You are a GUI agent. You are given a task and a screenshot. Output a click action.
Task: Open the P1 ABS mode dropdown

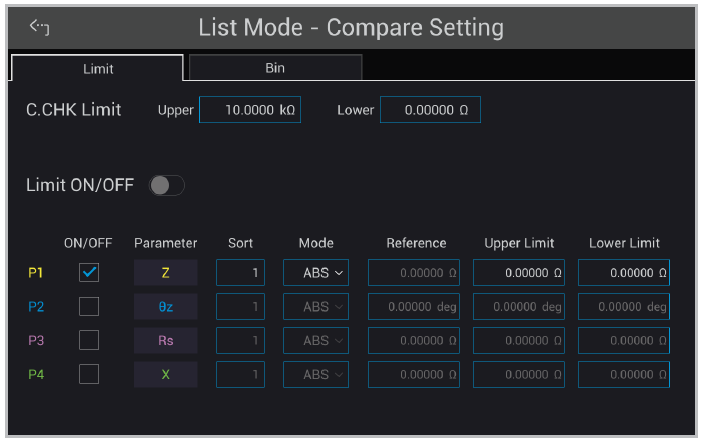pos(316,272)
